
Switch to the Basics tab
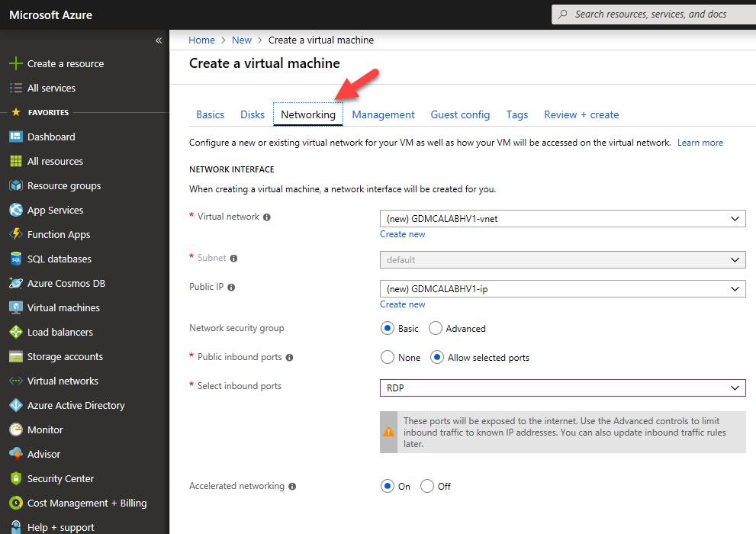click(211, 114)
